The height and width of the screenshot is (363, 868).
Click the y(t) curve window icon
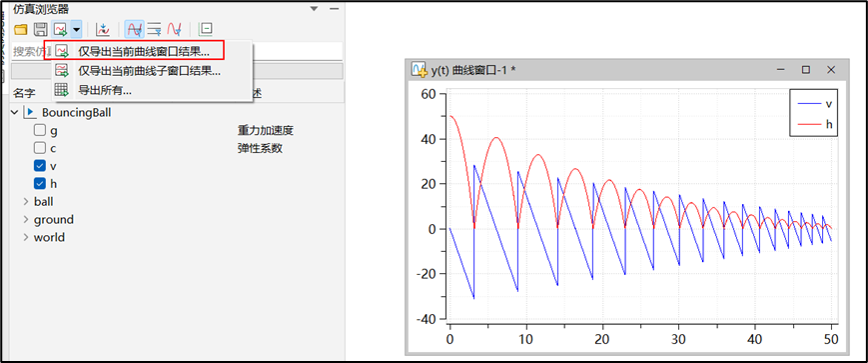pos(420,69)
